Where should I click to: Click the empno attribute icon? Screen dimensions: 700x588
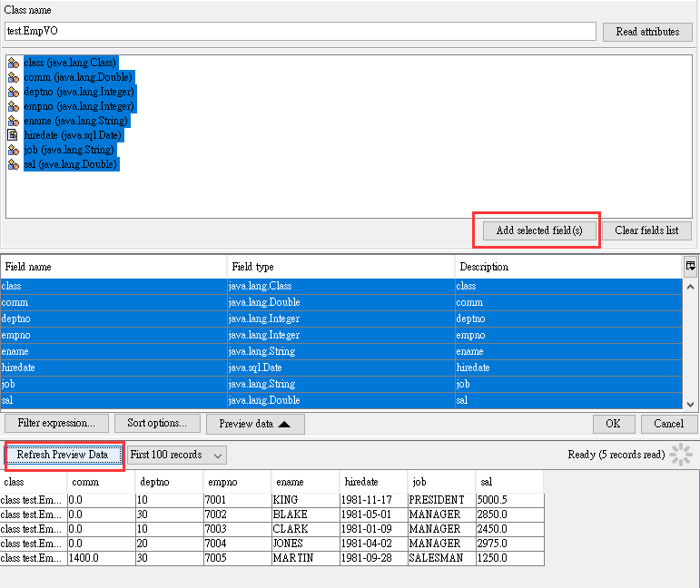pos(13,106)
